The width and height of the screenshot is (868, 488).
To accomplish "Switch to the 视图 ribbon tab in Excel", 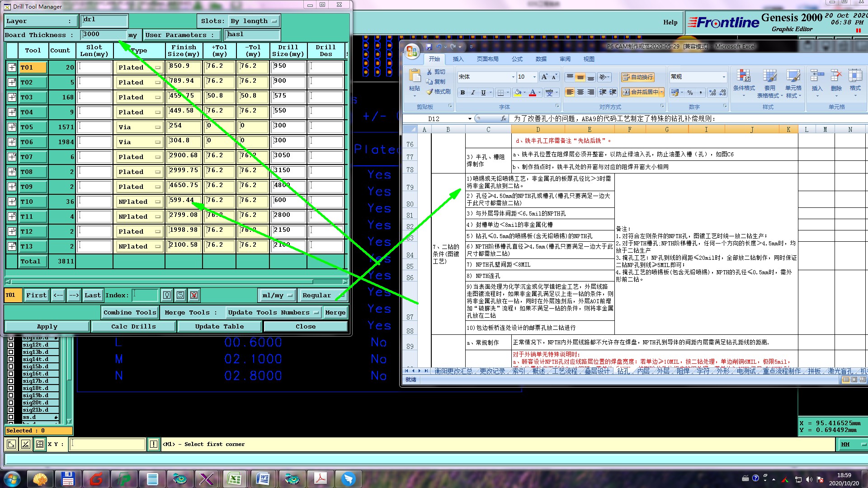I will 589,59.
